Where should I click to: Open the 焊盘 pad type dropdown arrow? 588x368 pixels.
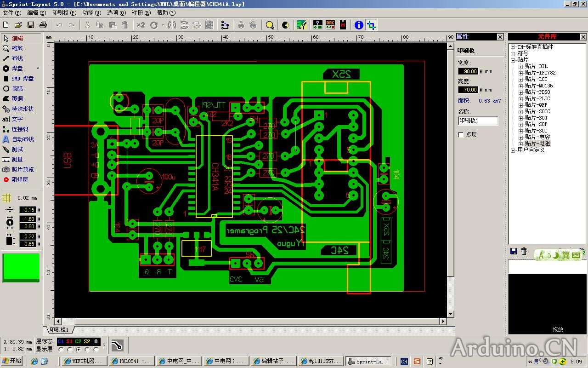pos(38,69)
